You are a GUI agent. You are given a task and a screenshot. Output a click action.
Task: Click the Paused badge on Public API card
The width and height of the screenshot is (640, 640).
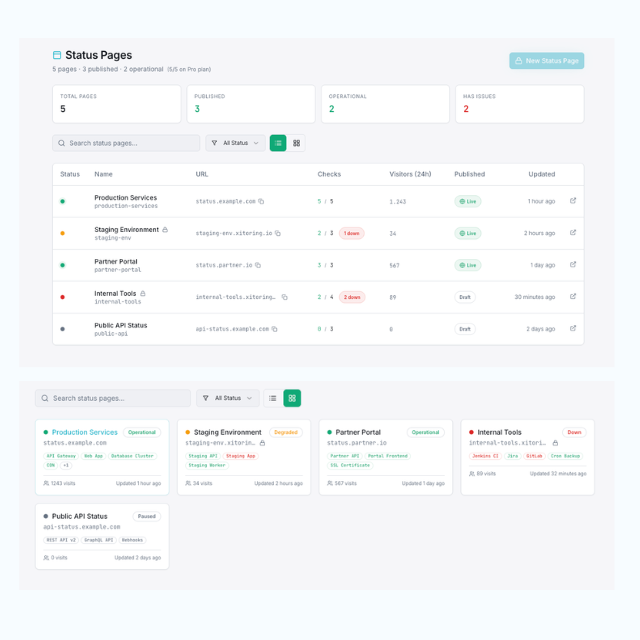pos(147,516)
